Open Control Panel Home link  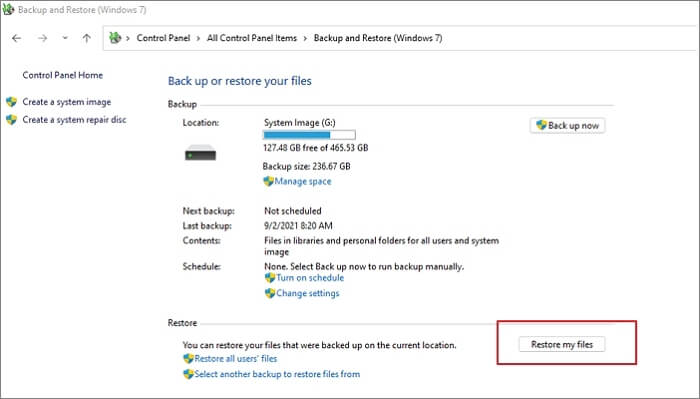tap(62, 75)
